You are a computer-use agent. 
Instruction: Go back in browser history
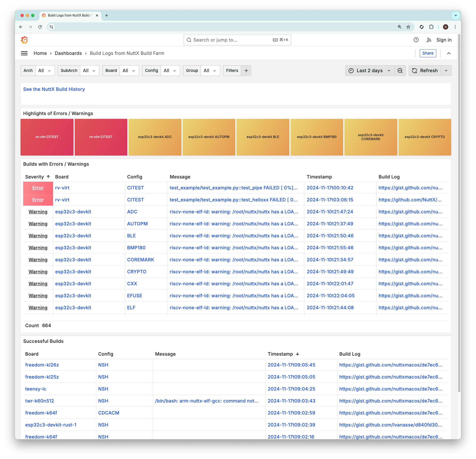[21, 27]
